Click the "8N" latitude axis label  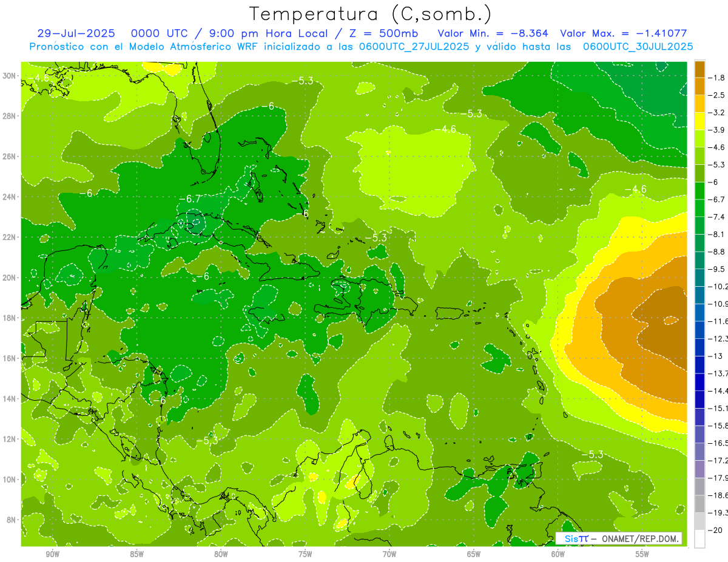(x=12, y=520)
